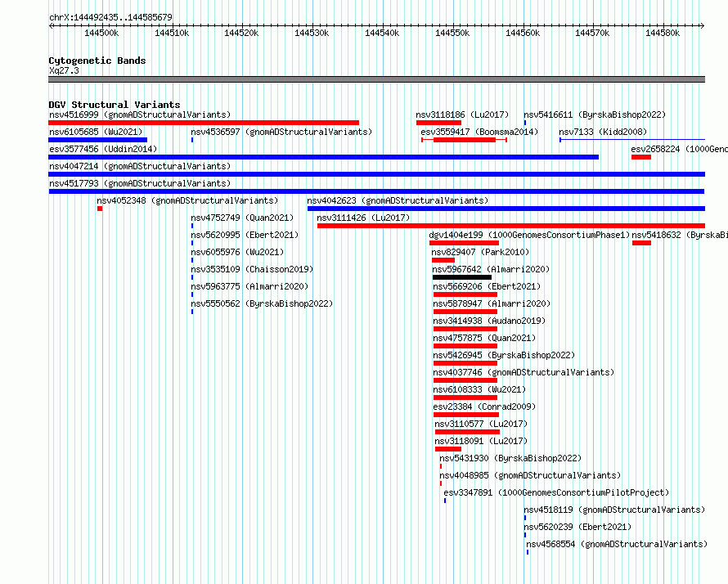Select the nsv4037746 gnomAD variant label
The width and height of the screenshot is (728, 584).
(524, 372)
